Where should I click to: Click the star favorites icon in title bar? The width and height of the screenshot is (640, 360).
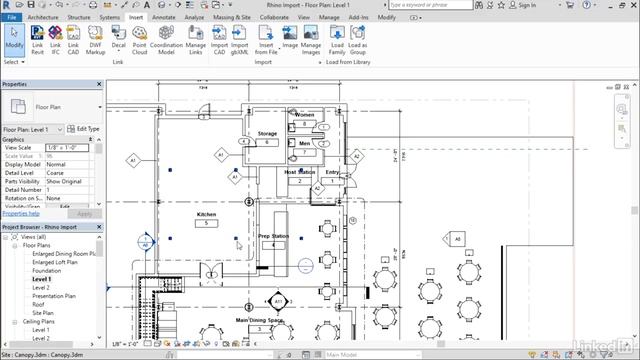501,5
